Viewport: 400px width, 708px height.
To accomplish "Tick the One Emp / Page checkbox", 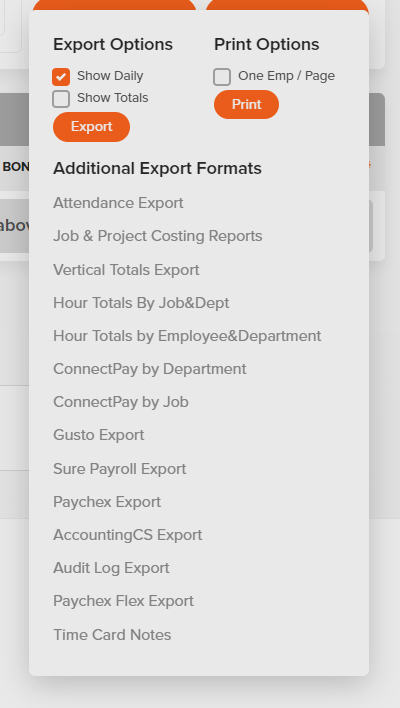I will point(222,77).
